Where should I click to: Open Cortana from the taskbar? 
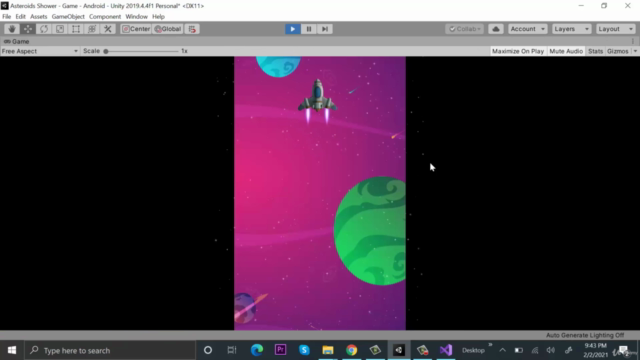click(x=208, y=350)
